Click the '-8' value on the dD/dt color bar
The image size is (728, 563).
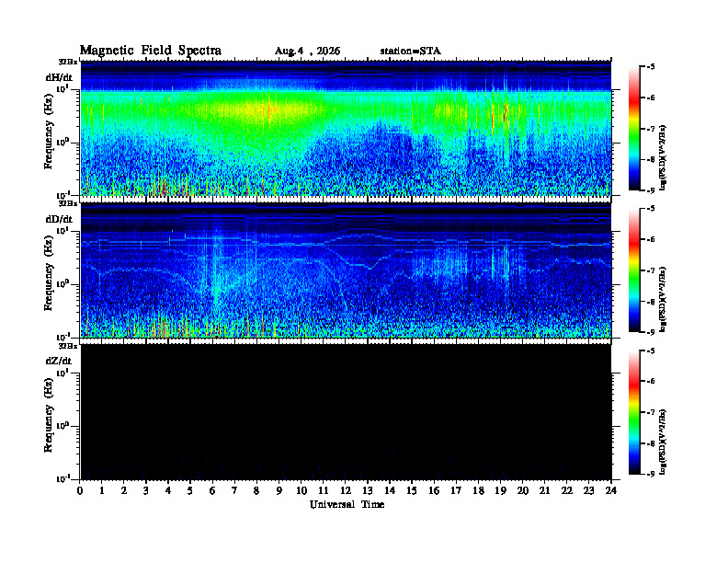tap(651, 302)
